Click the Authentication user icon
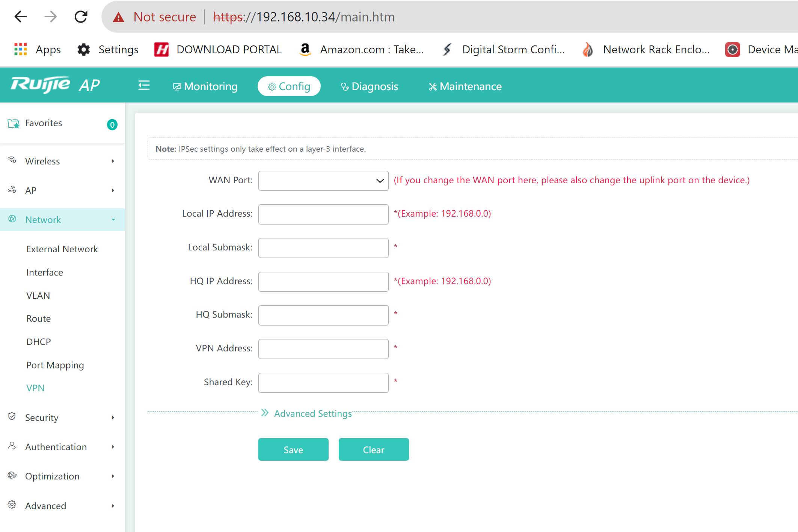The image size is (798, 532). tap(12, 446)
